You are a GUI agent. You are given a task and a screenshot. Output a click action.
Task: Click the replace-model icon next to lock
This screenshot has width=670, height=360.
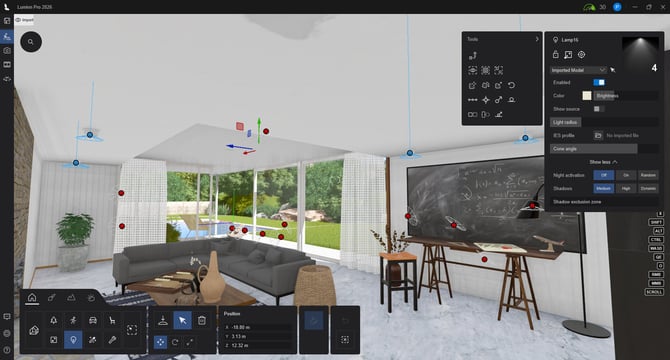pos(568,54)
